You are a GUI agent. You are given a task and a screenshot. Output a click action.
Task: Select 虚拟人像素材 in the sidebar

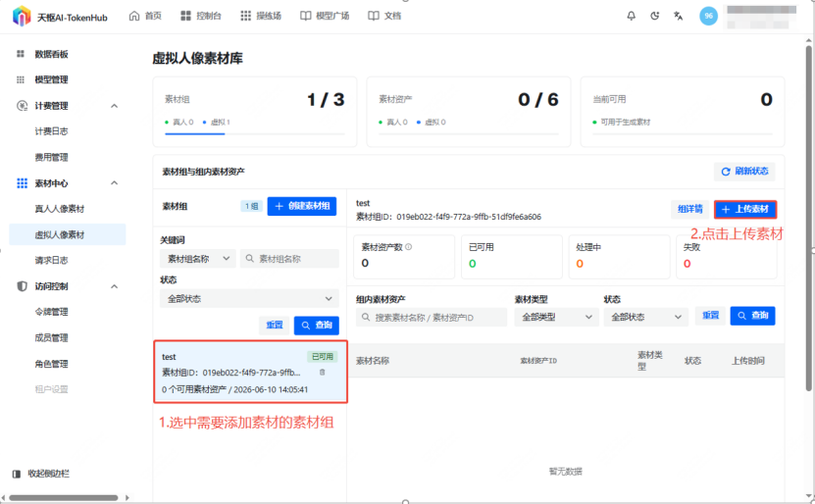coord(68,234)
